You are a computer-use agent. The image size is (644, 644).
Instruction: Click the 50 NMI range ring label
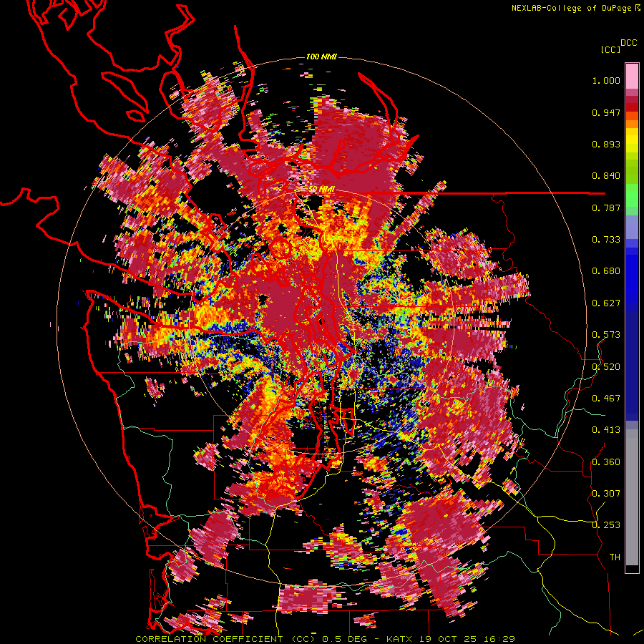pyautogui.click(x=321, y=190)
